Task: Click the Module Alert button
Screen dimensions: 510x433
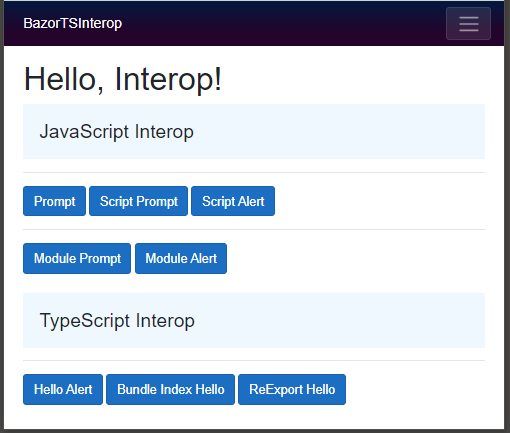Action: (181, 258)
